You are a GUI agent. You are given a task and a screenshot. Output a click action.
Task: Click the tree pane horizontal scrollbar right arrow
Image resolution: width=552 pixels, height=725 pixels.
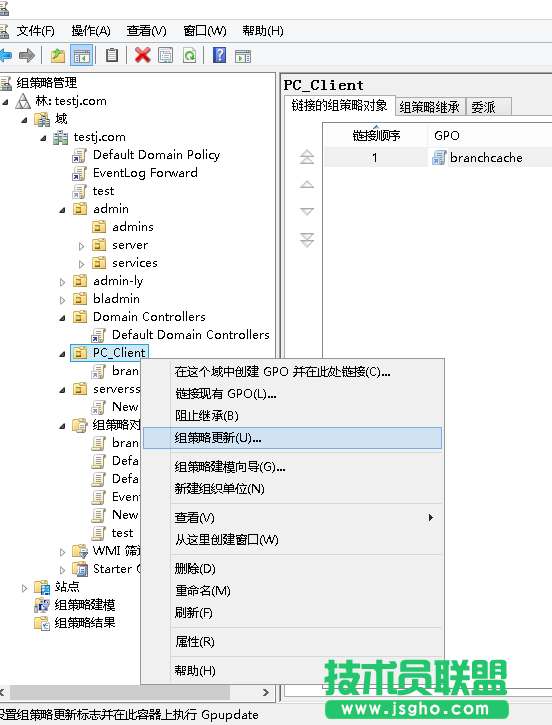tap(265, 692)
